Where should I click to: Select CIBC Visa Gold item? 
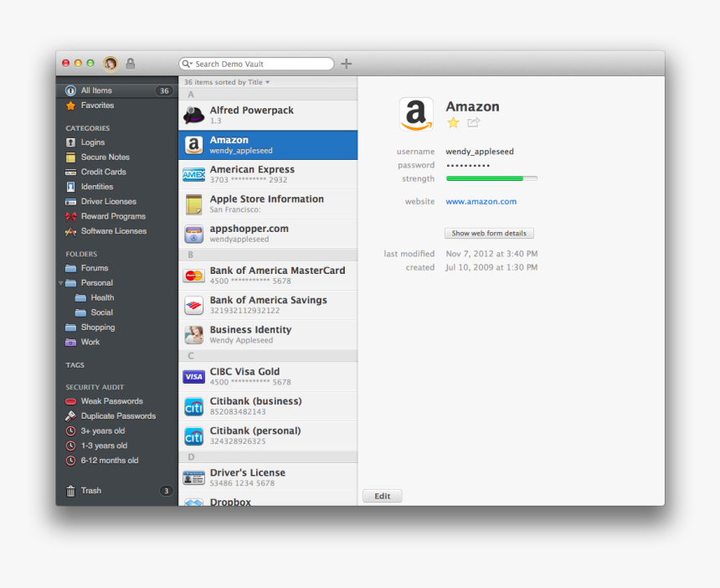pyautogui.click(x=268, y=376)
